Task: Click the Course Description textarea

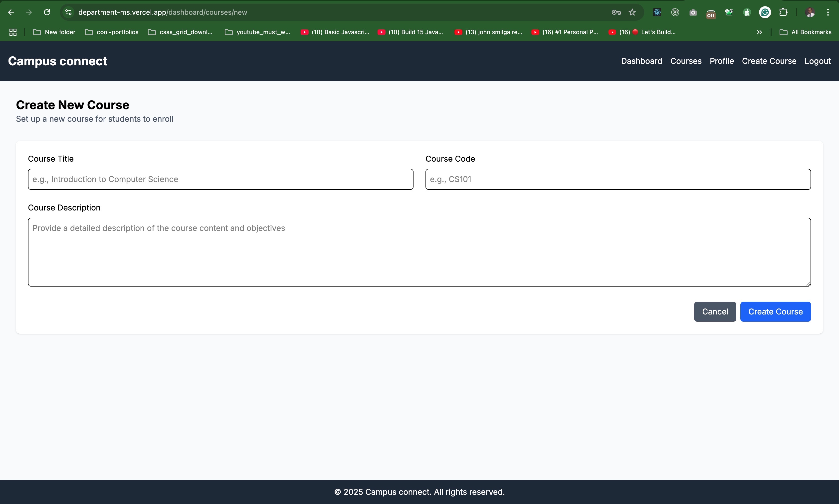Action: (419, 252)
